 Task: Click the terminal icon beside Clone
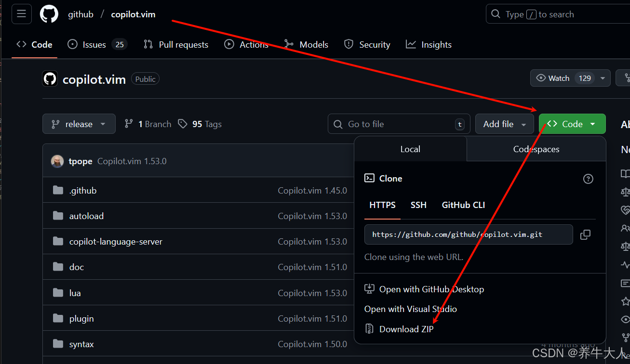[369, 178]
